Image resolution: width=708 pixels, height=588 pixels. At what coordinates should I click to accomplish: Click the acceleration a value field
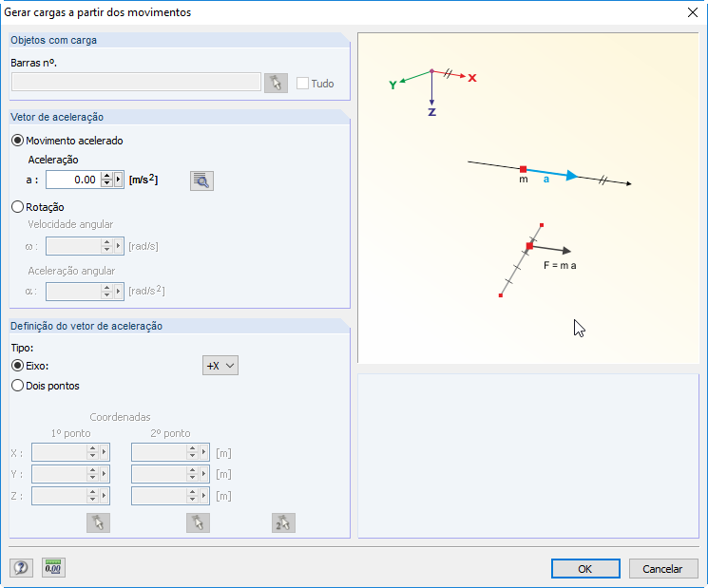(x=73, y=180)
